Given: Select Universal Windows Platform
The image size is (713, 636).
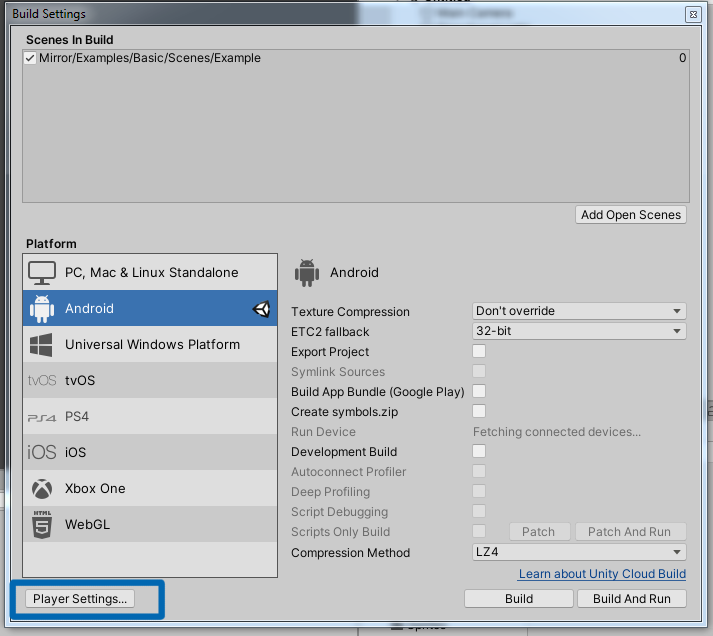Looking at the screenshot, I should tap(150, 345).
